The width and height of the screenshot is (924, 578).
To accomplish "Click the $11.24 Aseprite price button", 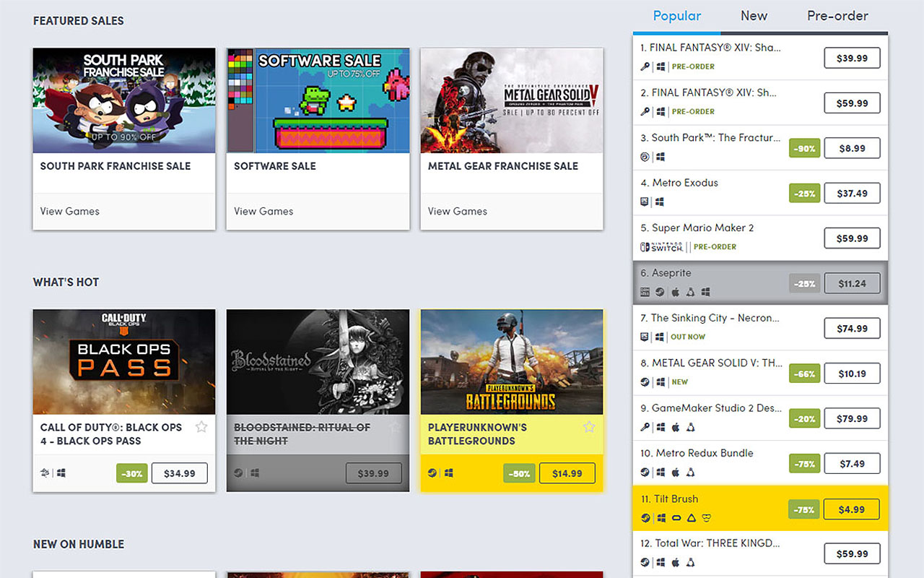I will [x=853, y=284].
